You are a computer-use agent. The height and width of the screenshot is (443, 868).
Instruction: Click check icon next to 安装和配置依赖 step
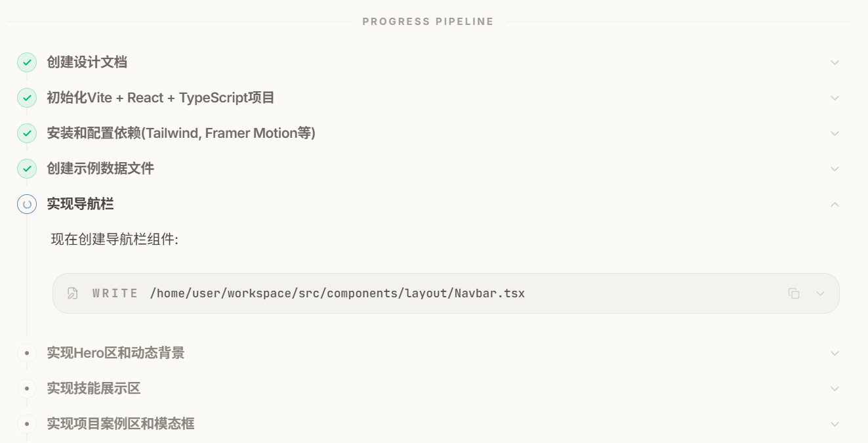point(27,133)
